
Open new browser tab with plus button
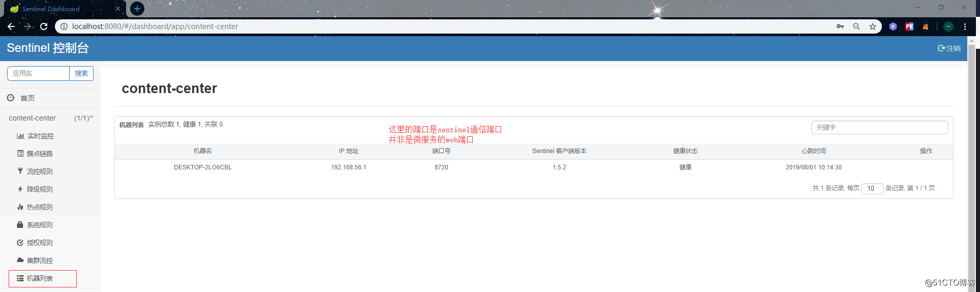[137, 9]
